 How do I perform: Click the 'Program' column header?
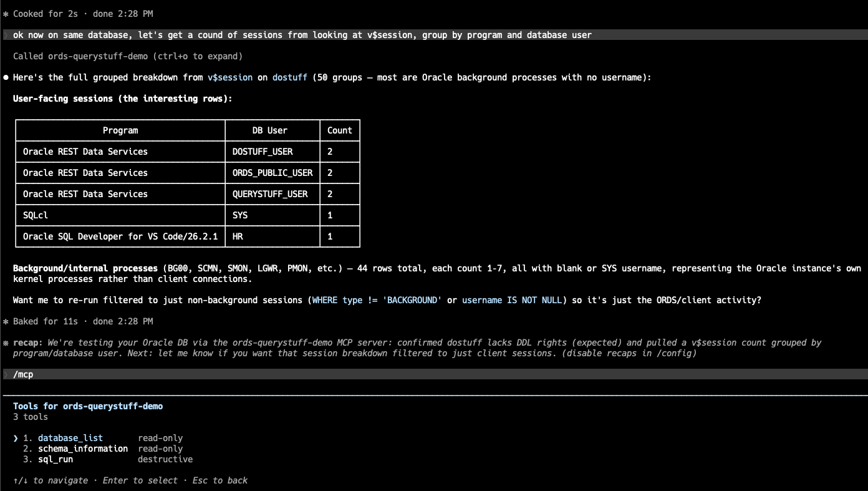tap(120, 130)
